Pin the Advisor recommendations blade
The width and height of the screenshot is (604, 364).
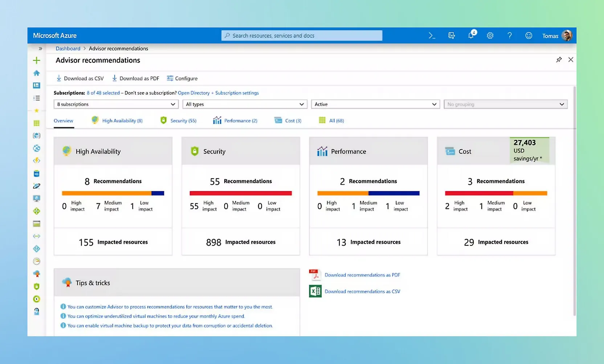(559, 60)
